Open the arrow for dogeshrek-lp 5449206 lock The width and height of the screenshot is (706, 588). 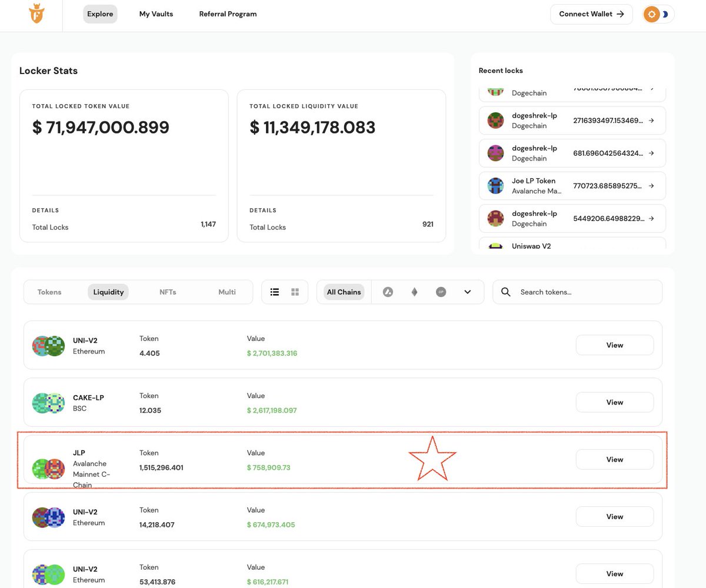point(651,219)
